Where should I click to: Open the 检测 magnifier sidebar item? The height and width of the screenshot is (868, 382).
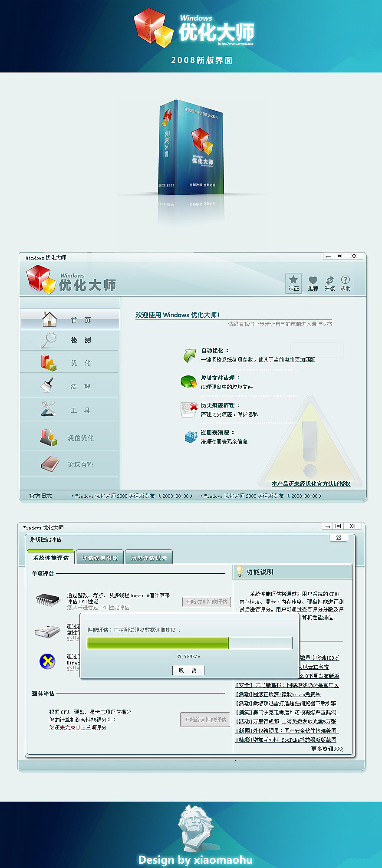[70, 340]
